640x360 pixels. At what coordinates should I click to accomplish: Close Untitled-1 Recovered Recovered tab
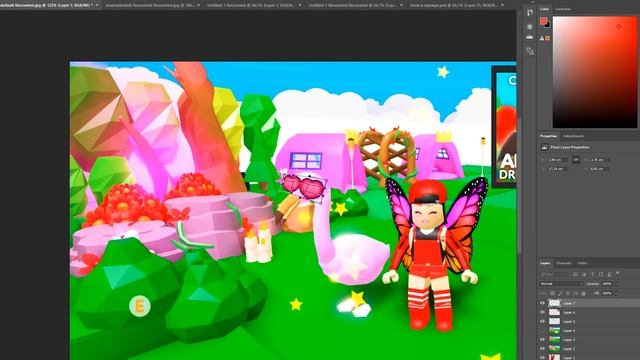click(401, 5)
